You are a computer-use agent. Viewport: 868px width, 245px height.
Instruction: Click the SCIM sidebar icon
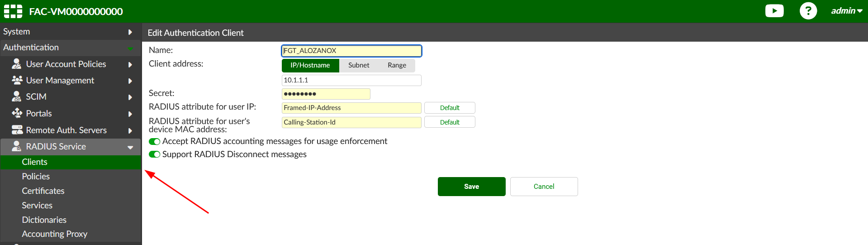(x=17, y=96)
